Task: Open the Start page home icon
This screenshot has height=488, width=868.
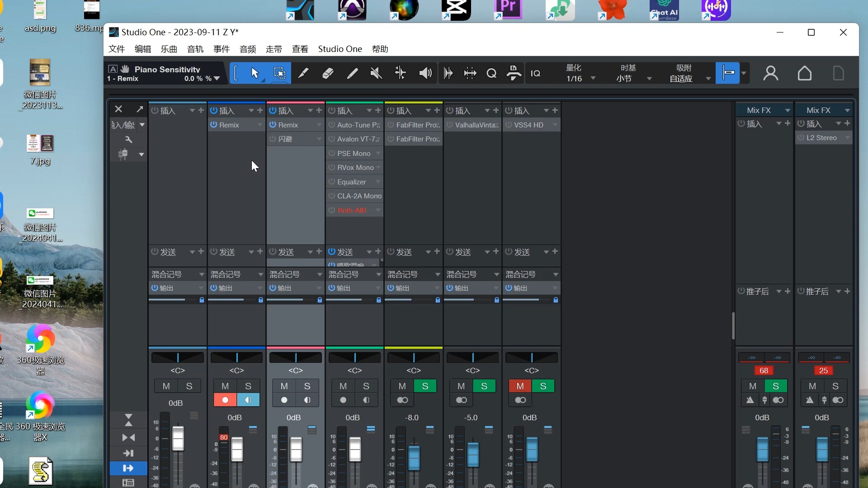Action: [804, 73]
